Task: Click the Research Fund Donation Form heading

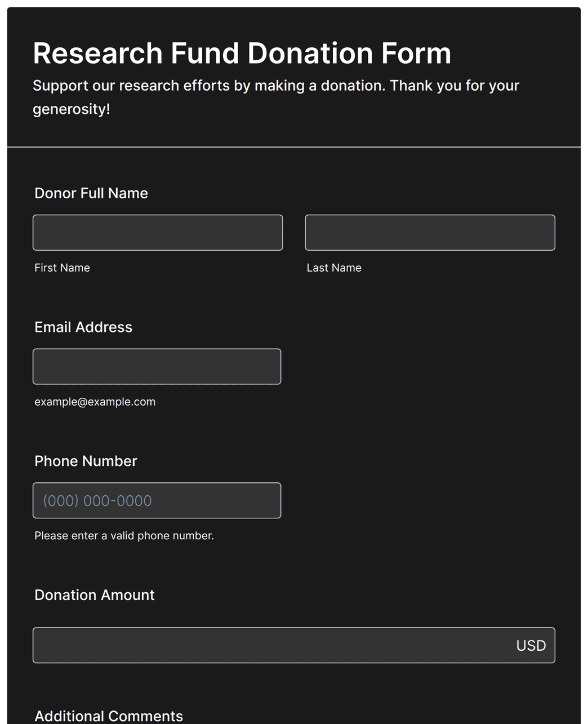Action: (242, 54)
